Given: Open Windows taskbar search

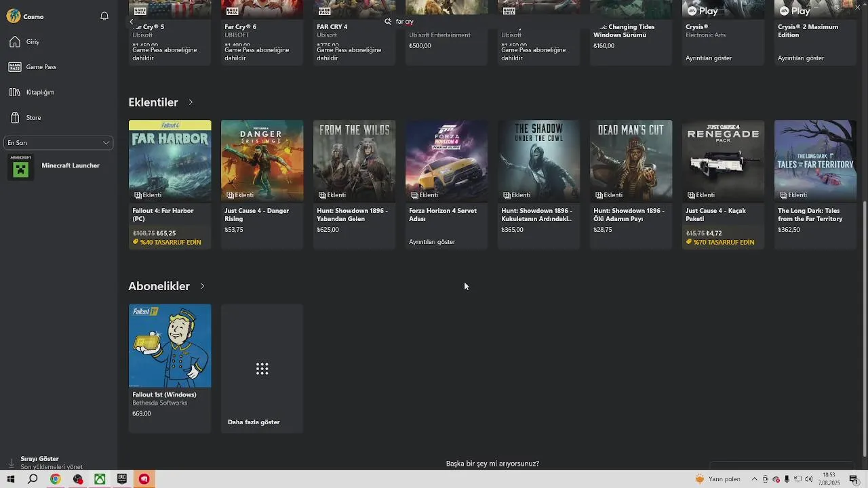Looking at the screenshot, I should [33, 479].
